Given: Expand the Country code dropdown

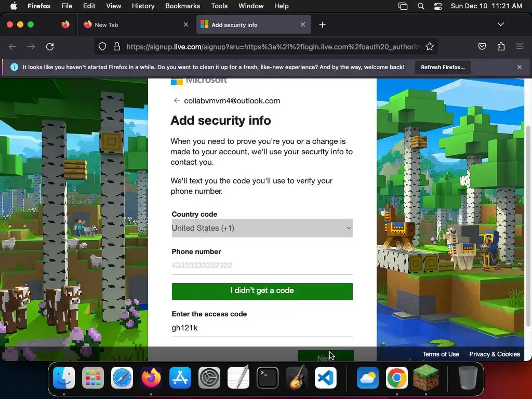Looking at the screenshot, I should coord(262,228).
